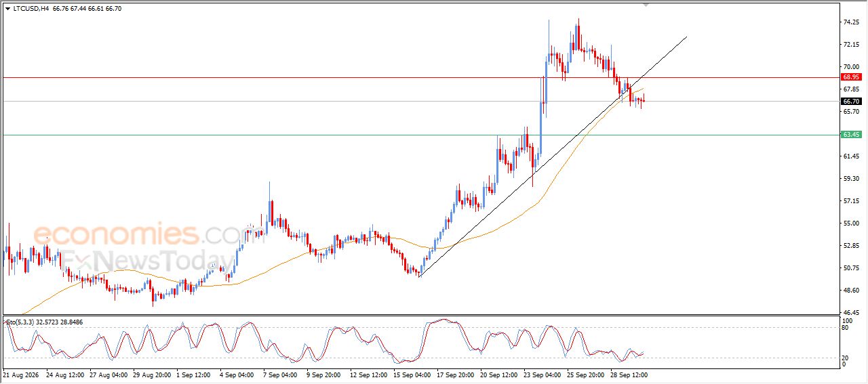Screen dimensions: 868x384
Task: Select the chart shift marker at top edge
Action: 646,5
